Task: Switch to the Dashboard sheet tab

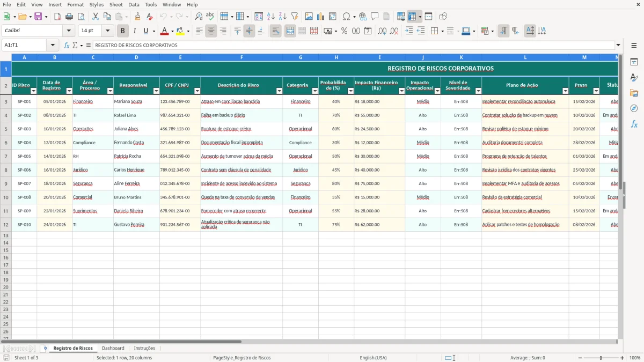Action: 113,348
